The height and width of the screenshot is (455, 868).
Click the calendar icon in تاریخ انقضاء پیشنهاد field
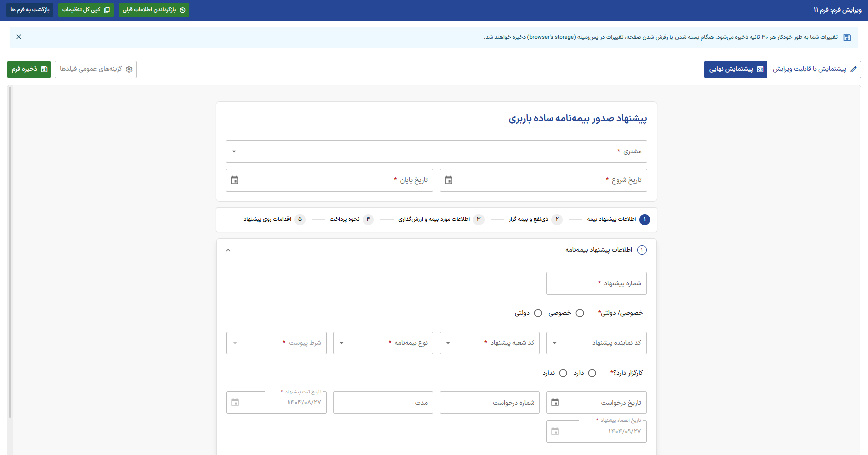[x=555, y=431]
